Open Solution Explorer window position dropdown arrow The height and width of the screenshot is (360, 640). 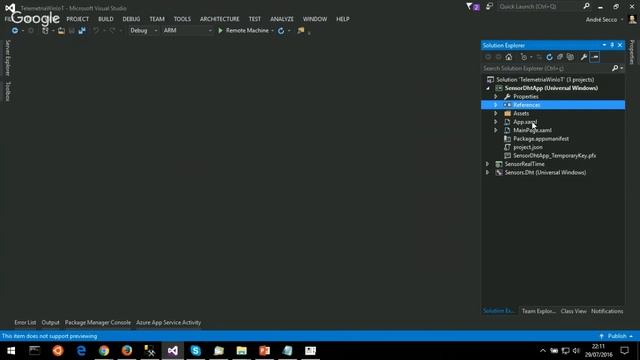[604, 45]
